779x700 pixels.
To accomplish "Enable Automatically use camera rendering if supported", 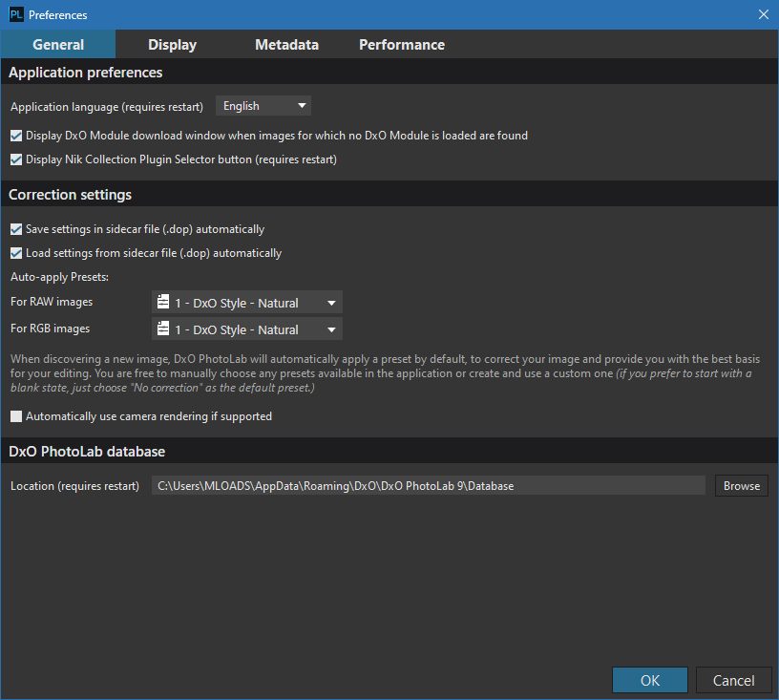I will (16, 416).
